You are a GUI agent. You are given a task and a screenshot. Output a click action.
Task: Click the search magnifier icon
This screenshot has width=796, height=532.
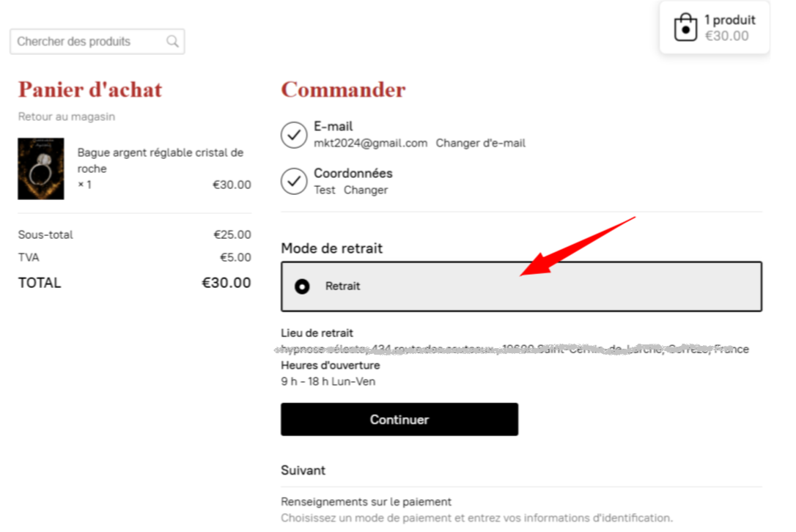pos(172,41)
